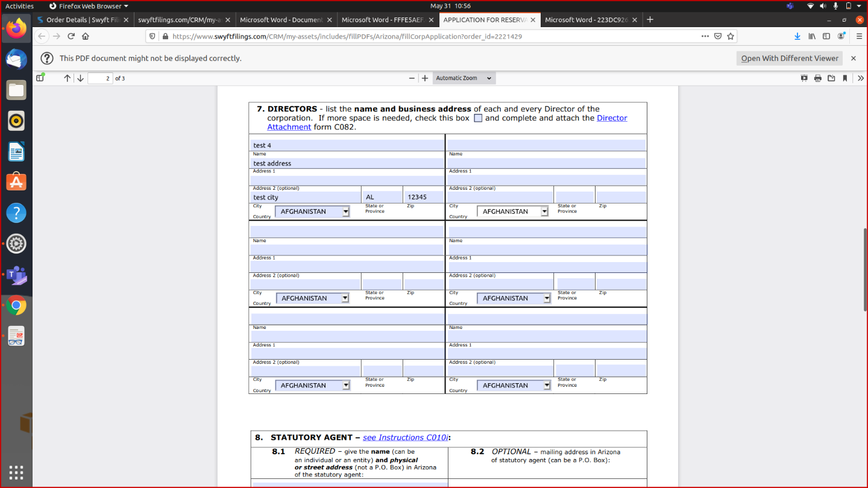Image resolution: width=868 pixels, height=488 pixels.
Task: Open PDF current view bookmark icon
Action: [845, 78]
